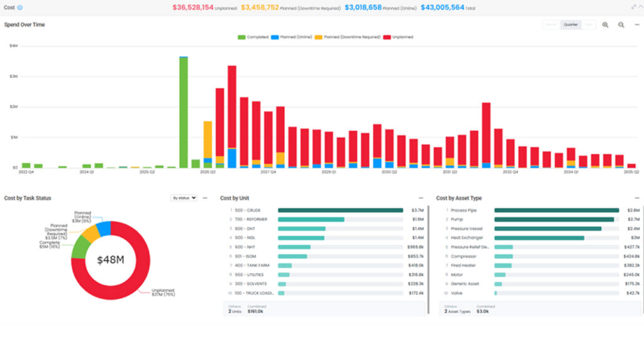Toggle the Unplanned legend series

(x=398, y=37)
